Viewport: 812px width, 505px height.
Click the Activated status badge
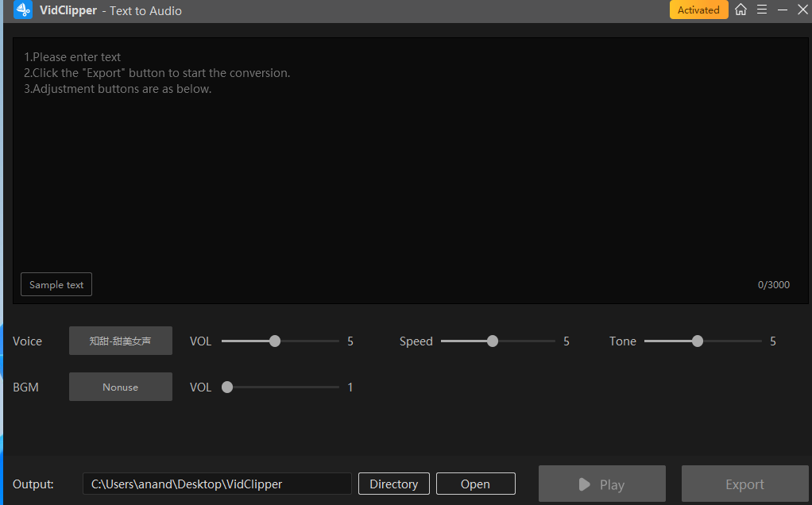point(698,10)
